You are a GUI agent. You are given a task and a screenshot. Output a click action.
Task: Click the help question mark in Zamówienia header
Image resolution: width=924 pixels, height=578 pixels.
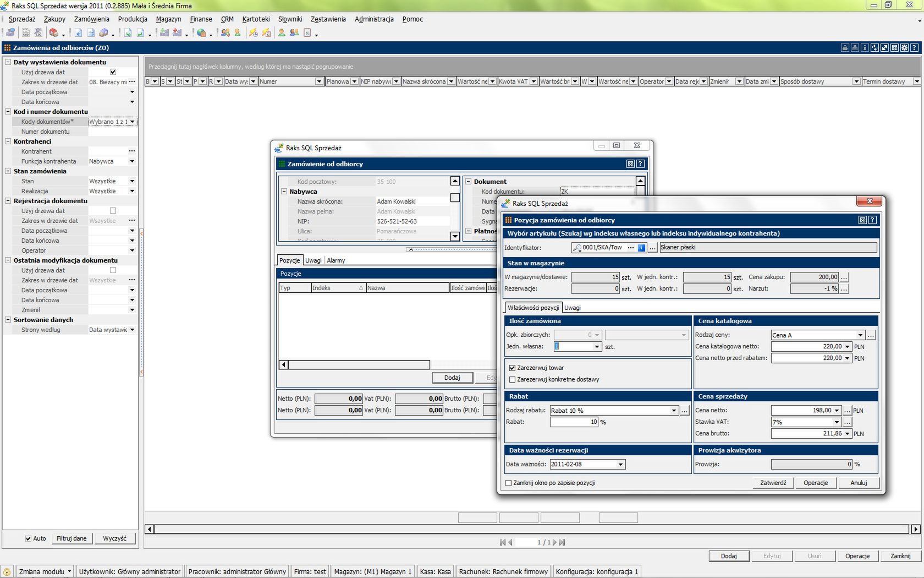[x=914, y=48]
